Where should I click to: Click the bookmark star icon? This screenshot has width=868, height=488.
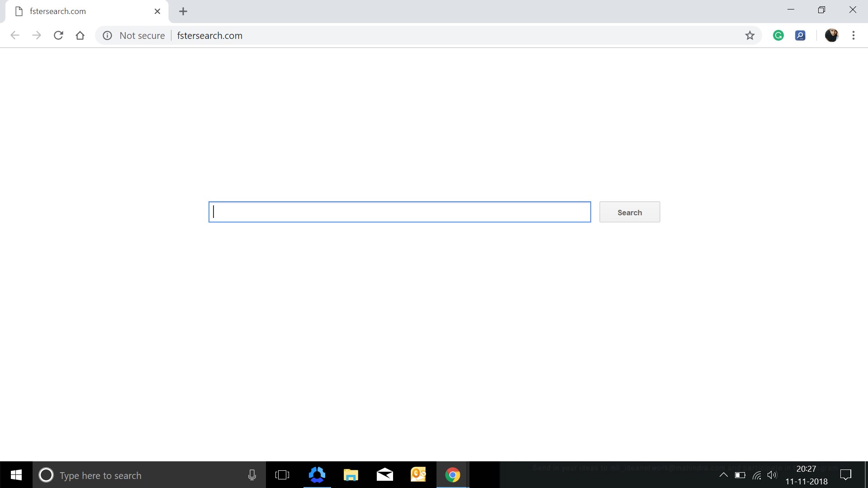(x=750, y=35)
